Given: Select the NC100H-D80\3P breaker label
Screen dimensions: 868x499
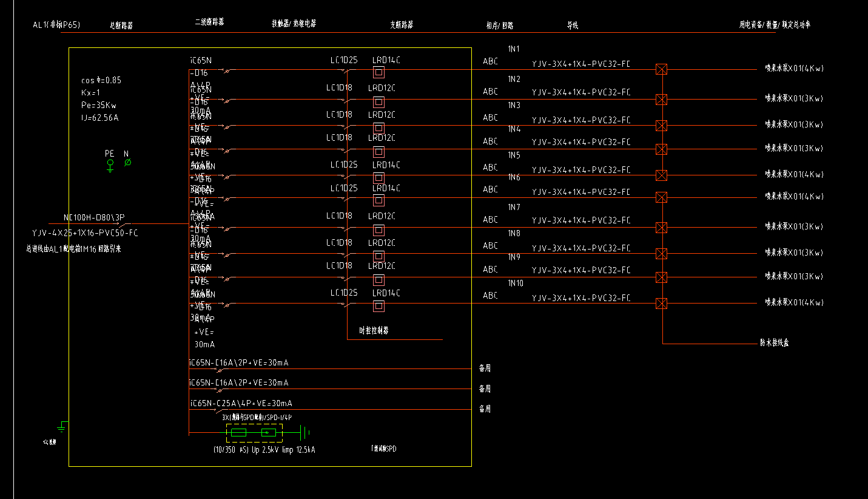Looking at the screenshot, I should (93, 217).
